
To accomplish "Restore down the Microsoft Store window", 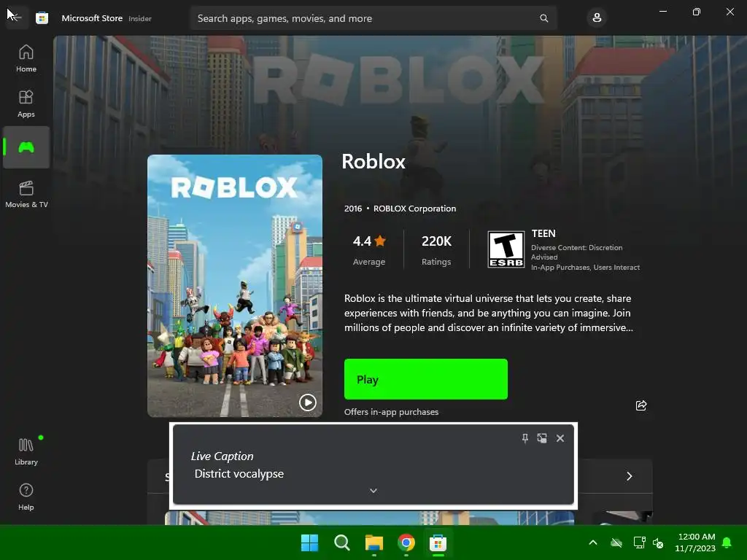I will pyautogui.click(x=697, y=12).
